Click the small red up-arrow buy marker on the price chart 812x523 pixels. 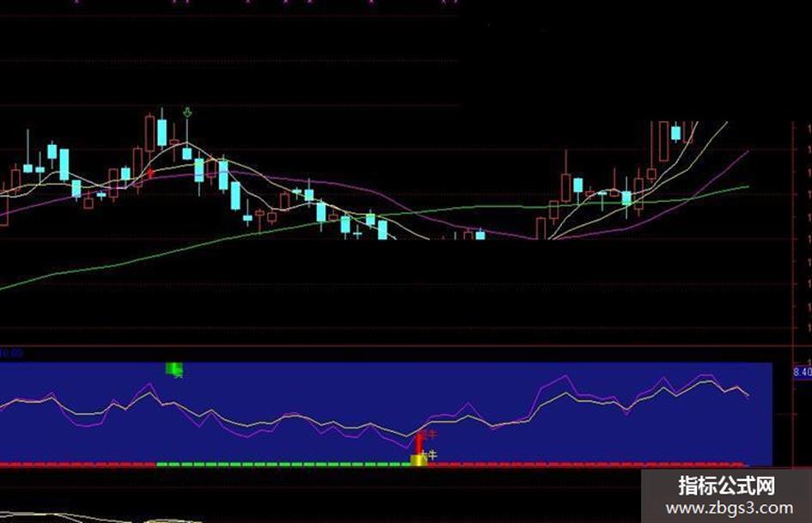click(x=150, y=173)
